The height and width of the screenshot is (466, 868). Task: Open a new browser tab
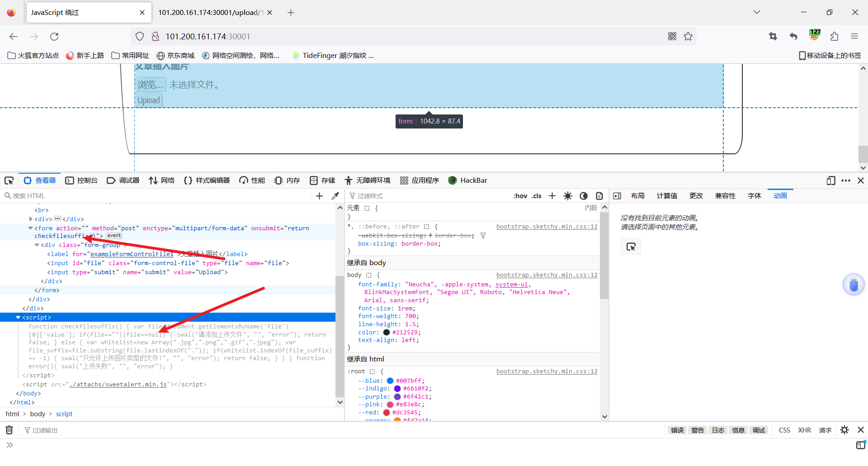click(x=291, y=13)
